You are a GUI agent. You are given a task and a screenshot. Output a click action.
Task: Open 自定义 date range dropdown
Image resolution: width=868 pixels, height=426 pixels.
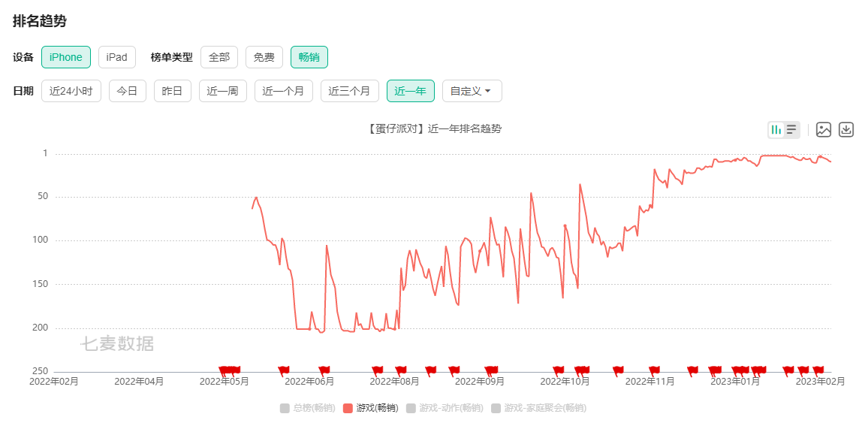472,91
